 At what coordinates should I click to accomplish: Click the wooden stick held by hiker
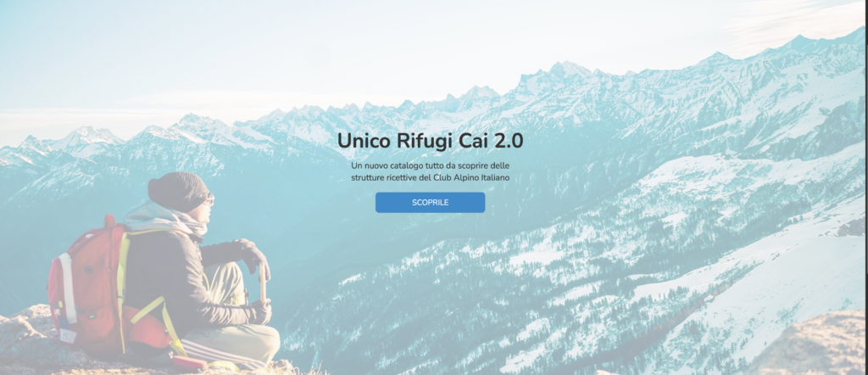[263, 285]
